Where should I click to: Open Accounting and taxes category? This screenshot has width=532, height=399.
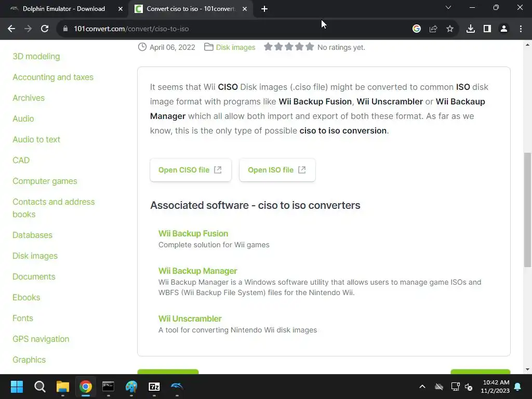(53, 77)
